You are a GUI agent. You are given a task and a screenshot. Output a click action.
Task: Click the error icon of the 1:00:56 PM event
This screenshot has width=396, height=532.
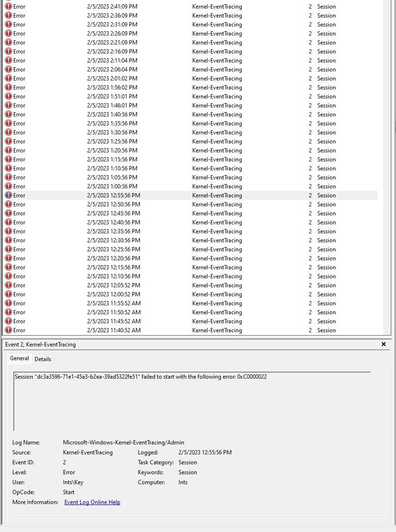pos(9,186)
